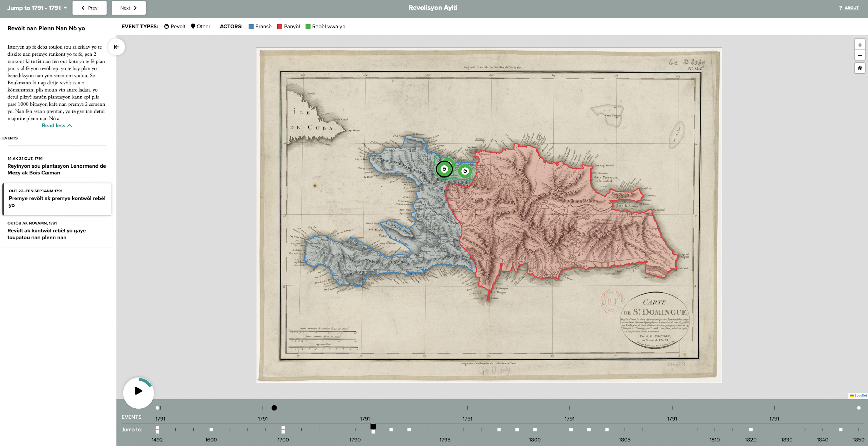Click the black event dot on events timeline
This screenshot has height=446, width=868.
[x=274, y=408]
